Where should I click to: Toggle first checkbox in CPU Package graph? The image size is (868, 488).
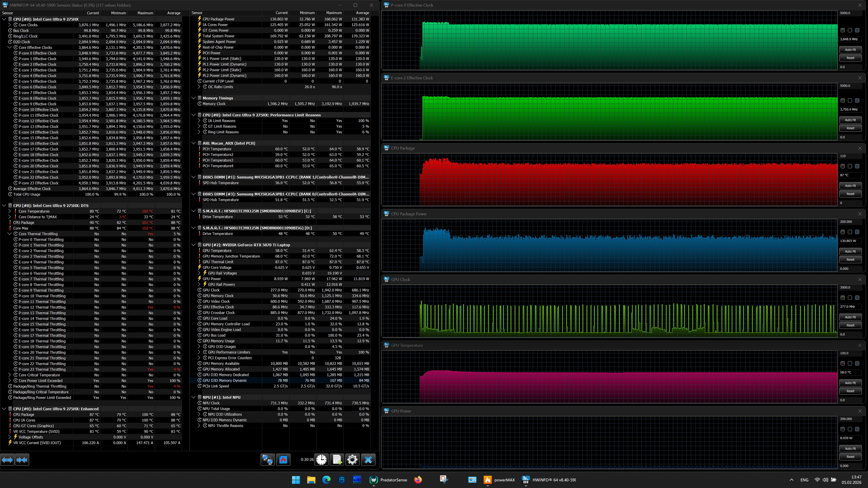pyautogui.click(x=842, y=166)
